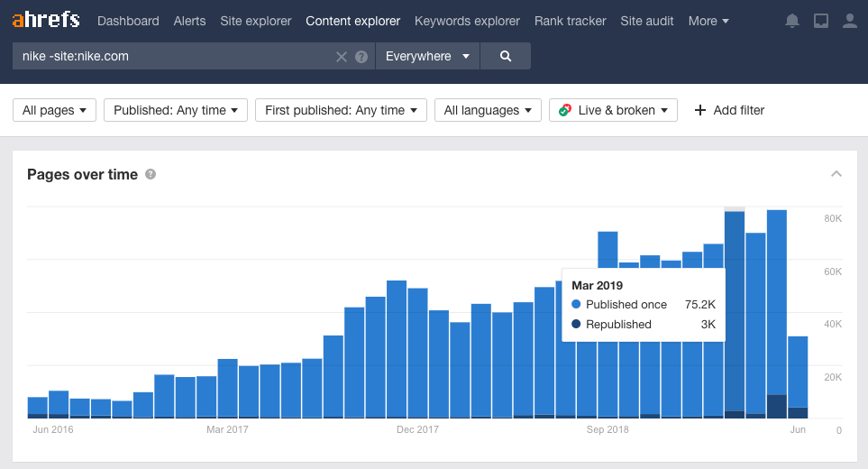
Task: Run search with magnifier button
Action: (506, 56)
